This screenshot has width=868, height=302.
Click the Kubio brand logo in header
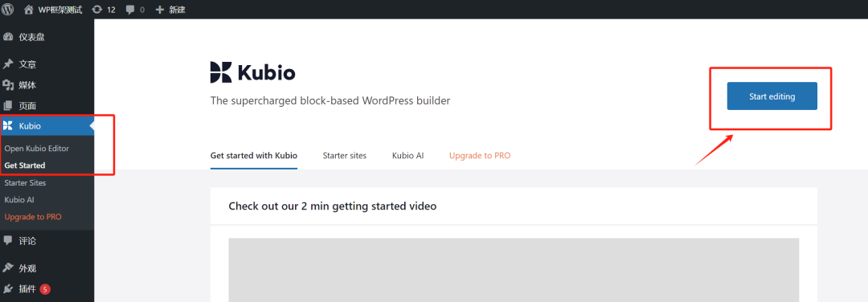tap(253, 72)
